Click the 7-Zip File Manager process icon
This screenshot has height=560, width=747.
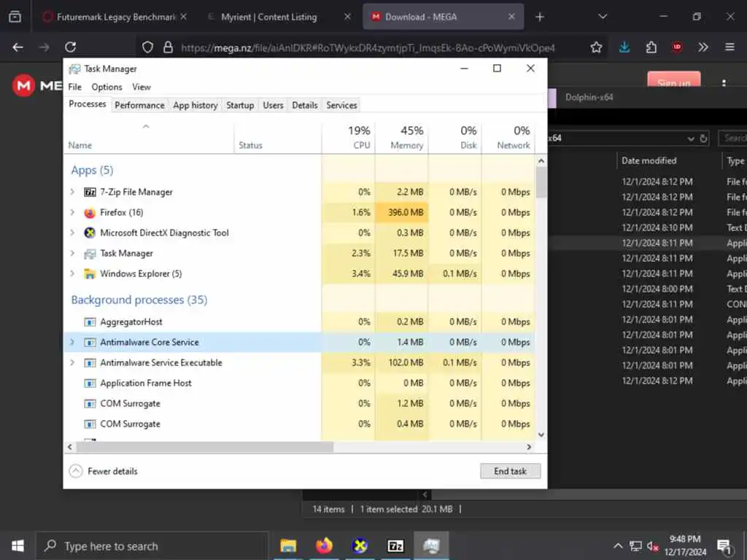coord(90,192)
